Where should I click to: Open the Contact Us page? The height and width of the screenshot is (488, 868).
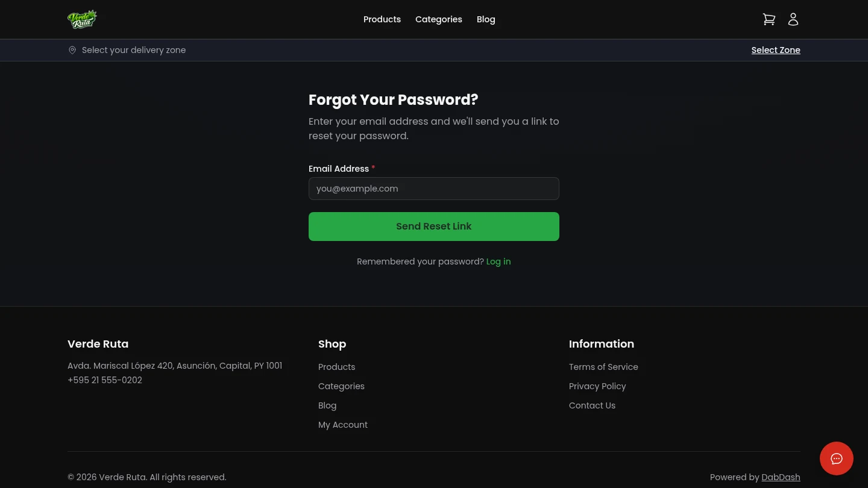click(592, 405)
